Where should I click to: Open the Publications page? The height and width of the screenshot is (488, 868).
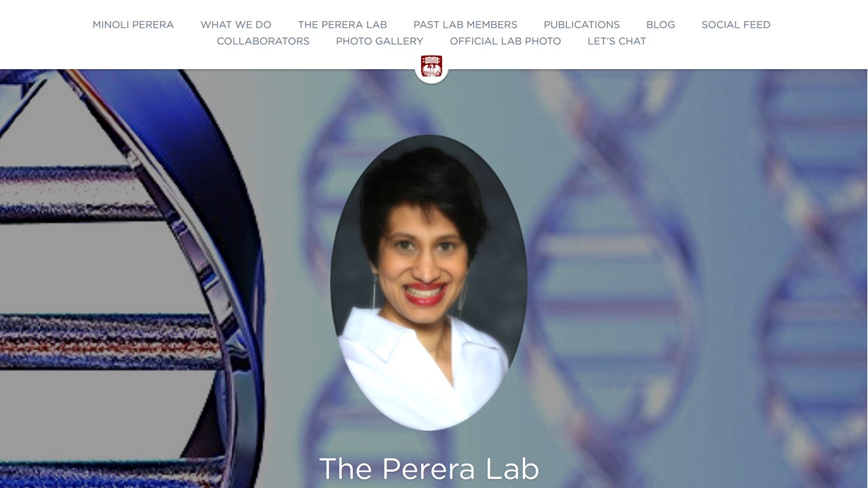point(582,24)
